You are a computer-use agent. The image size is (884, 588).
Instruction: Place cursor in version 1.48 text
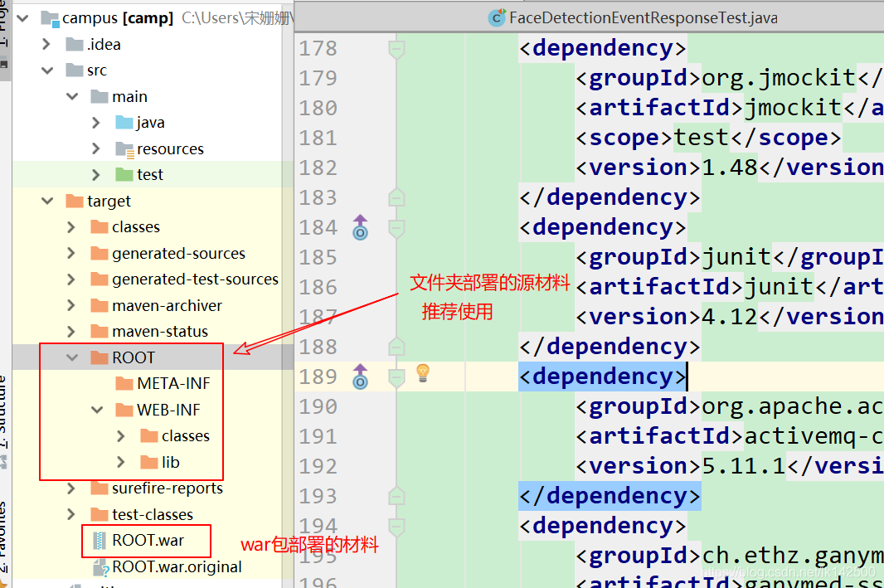click(730, 168)
